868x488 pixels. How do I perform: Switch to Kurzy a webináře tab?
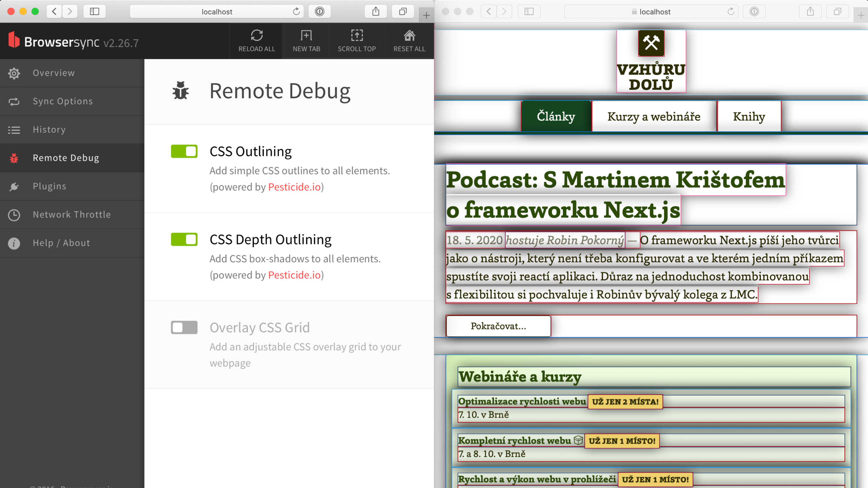tap(654, 116)
